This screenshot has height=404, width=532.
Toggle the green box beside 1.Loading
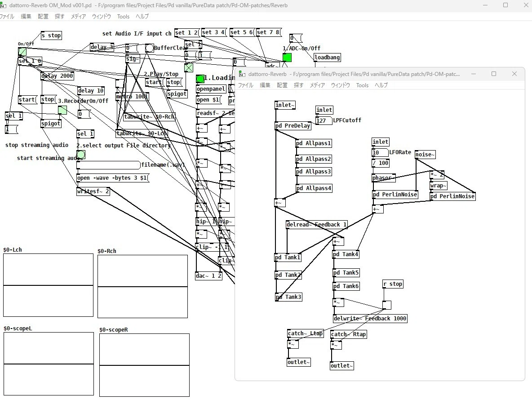(x=200, y=79)
